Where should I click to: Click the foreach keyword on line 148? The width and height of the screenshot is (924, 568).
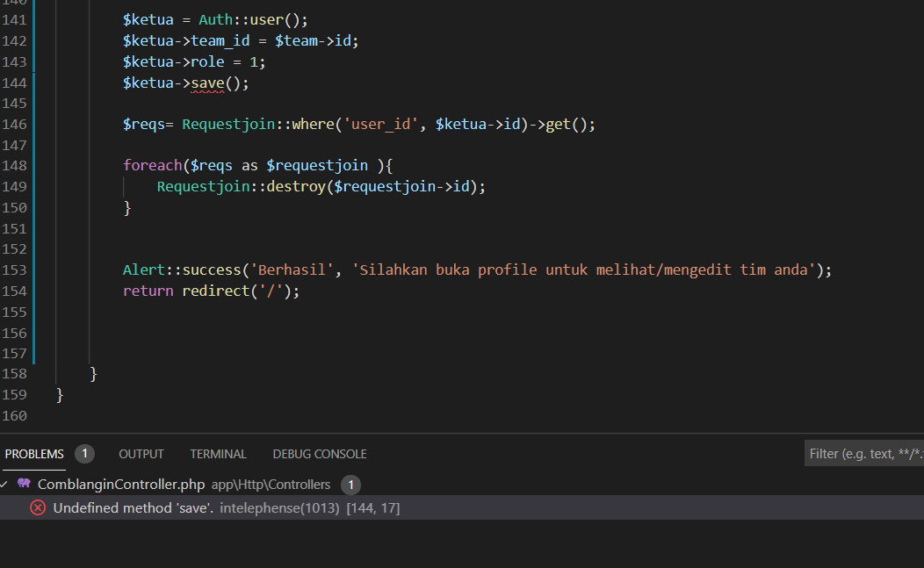pyautogui.click(x=153, y=166)
